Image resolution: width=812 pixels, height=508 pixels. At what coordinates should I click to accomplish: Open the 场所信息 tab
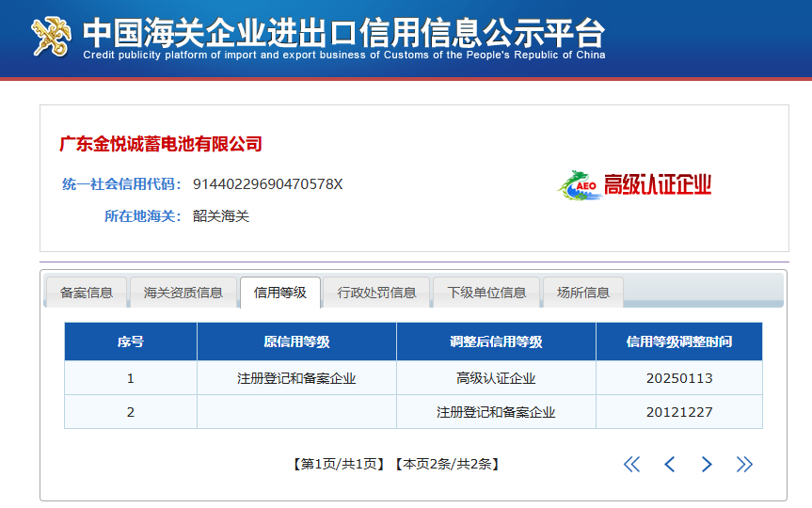click(x=583, y=293)
